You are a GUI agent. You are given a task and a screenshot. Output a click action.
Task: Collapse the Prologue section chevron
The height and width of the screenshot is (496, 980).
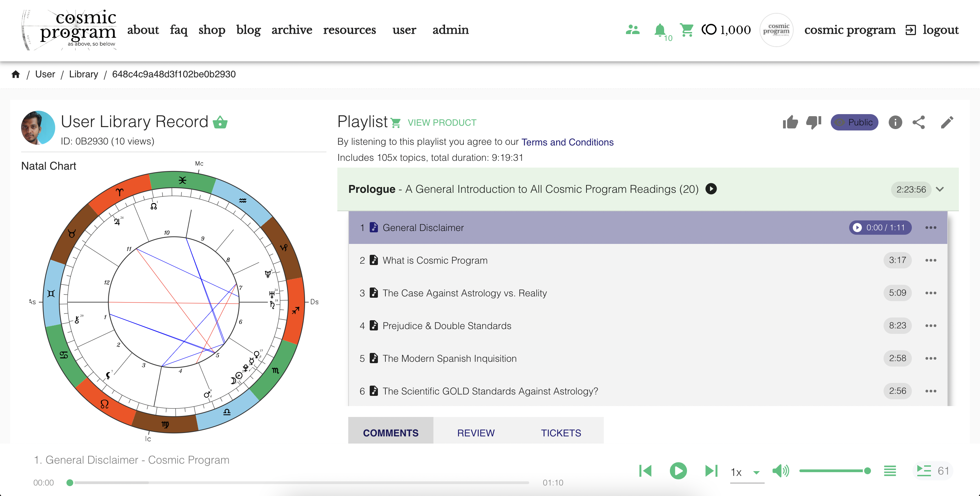coord(940,189)
